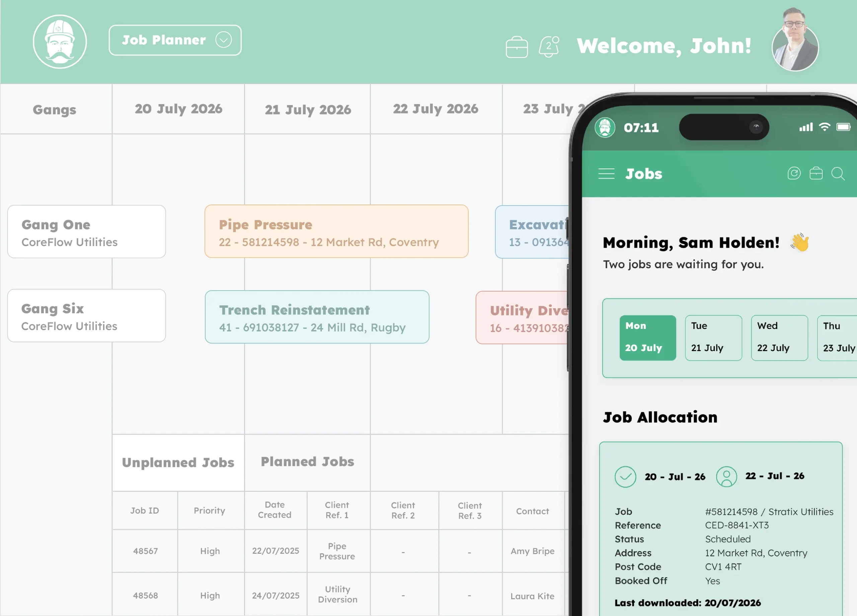
Task: Open the Utility Diversion job card in the gang planner grid
Action: [x=522, y=317]
